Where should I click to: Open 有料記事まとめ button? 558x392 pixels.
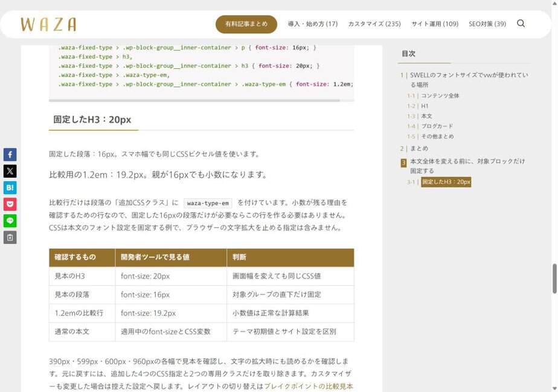point(246,24)
